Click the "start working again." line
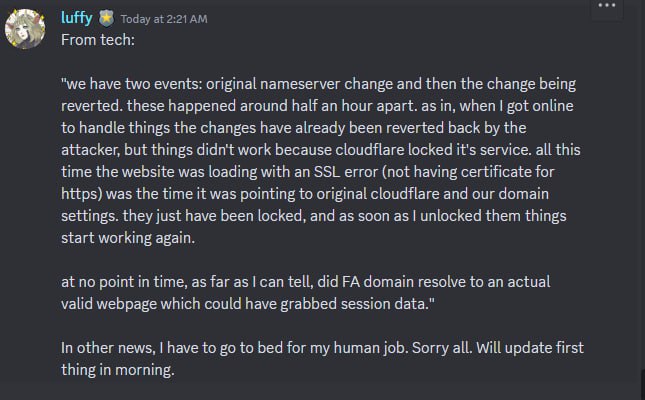The height and width of the screenshot is (400, 645). (x=128, y=238)
